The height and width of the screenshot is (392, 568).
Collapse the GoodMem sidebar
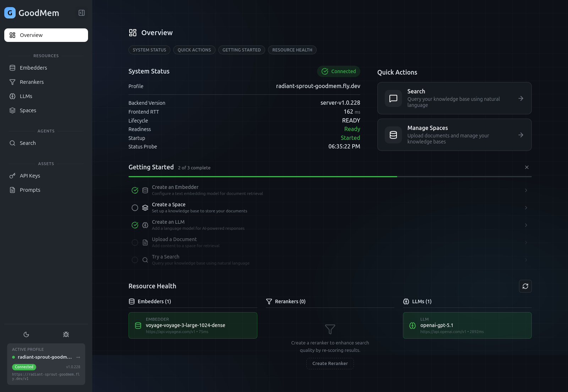click(81, 12)
